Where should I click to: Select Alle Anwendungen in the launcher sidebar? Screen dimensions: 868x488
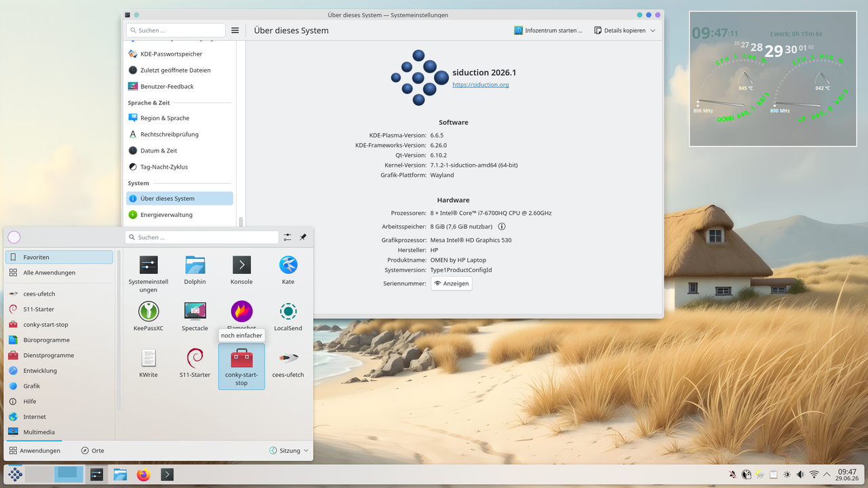click(x=59, y=272)
